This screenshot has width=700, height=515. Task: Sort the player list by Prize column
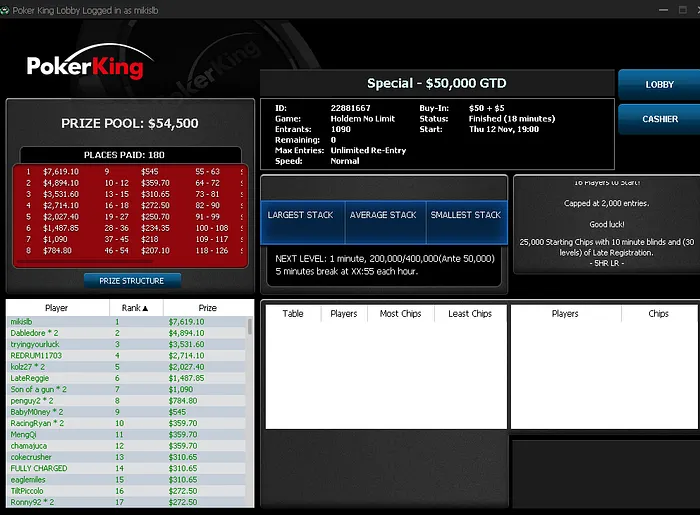click(x=207, y=308)
